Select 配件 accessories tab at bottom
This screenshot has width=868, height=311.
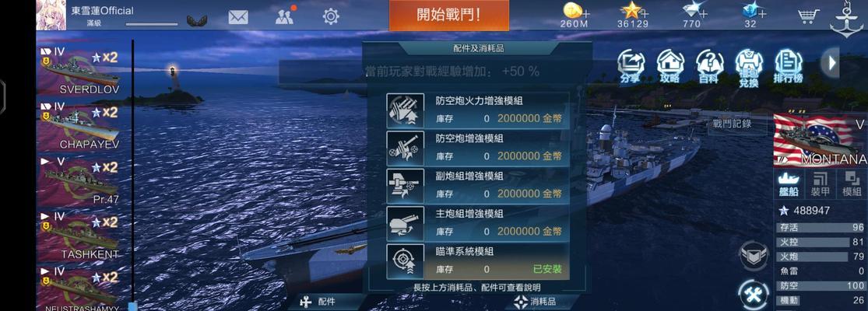click(318, 302)
